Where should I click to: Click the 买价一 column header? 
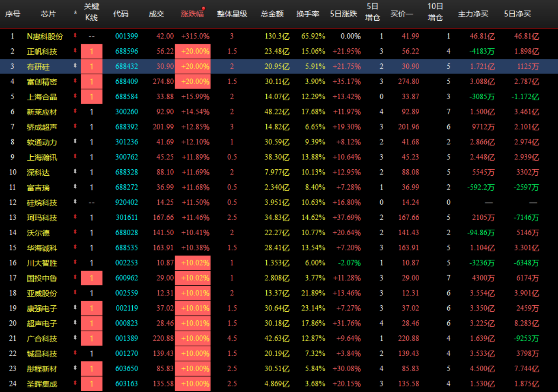402,14
